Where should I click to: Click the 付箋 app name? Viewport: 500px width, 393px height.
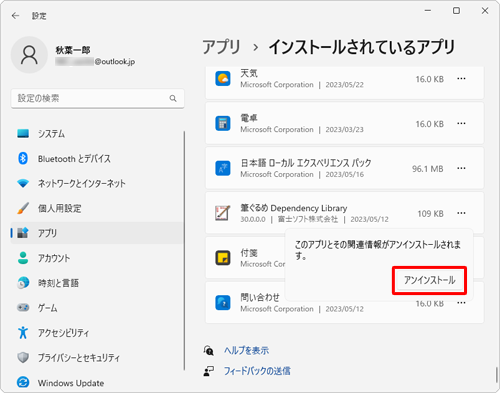pos(249,253)
